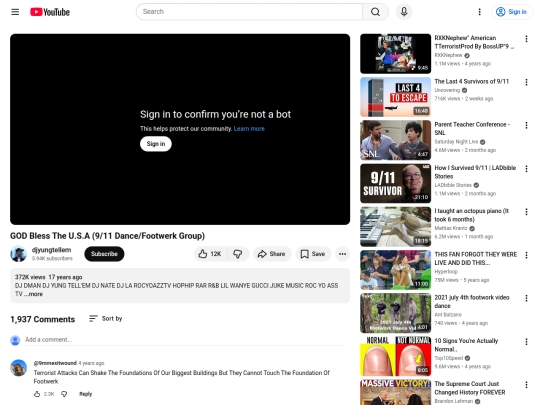Open options for 10 Signs You're Normal
Image resolution: width=540 pixels, height=405 pixels.
(x=526, y=342)
